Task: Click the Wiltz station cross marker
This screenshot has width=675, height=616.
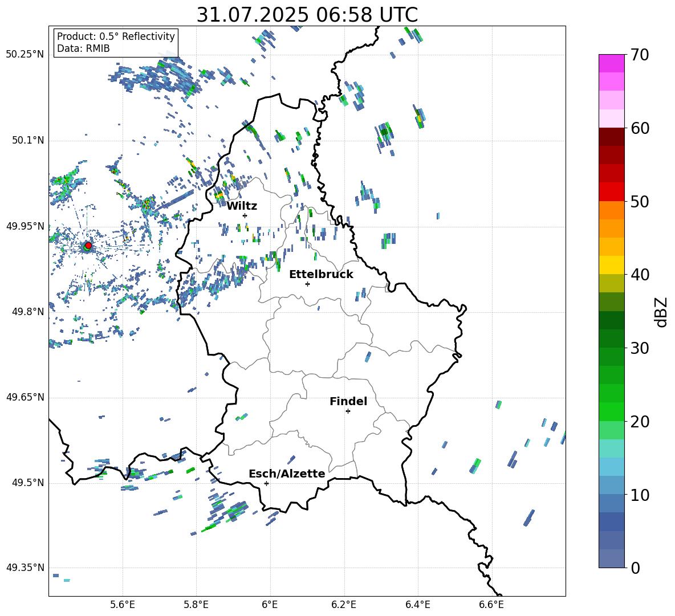Action: coord(245,215)
